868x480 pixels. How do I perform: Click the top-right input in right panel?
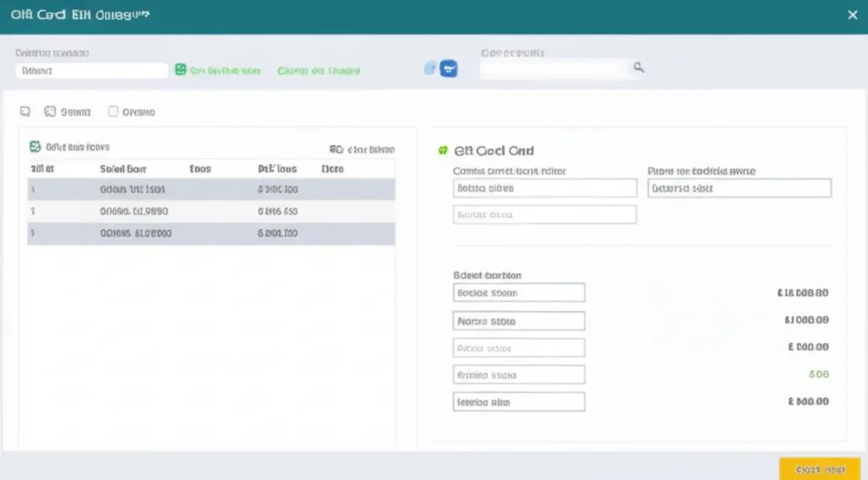tap(739, 188)
